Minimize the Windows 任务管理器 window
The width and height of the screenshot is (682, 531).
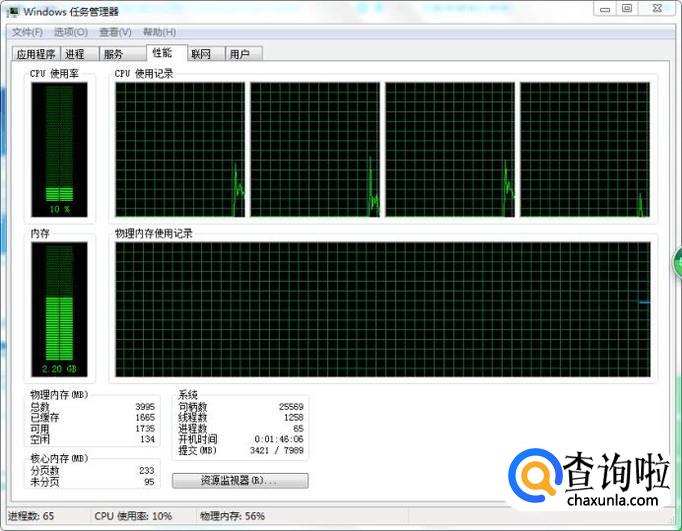605,9
